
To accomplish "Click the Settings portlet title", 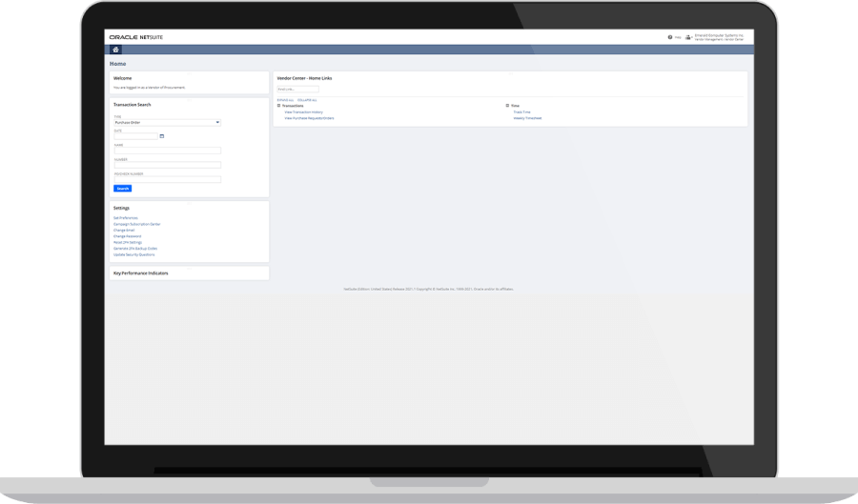I will (121, 209).
